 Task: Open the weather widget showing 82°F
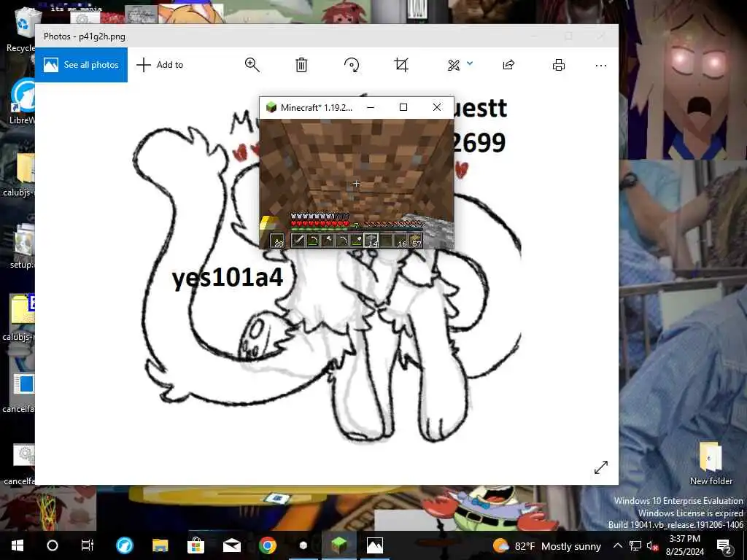[547, 546]
